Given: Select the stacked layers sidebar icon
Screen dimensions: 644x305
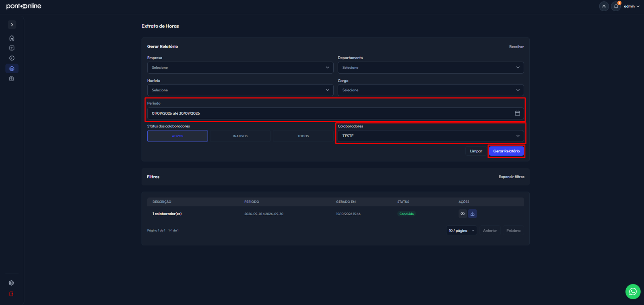Looking at the screenshot, I should [x=12, y=68].
